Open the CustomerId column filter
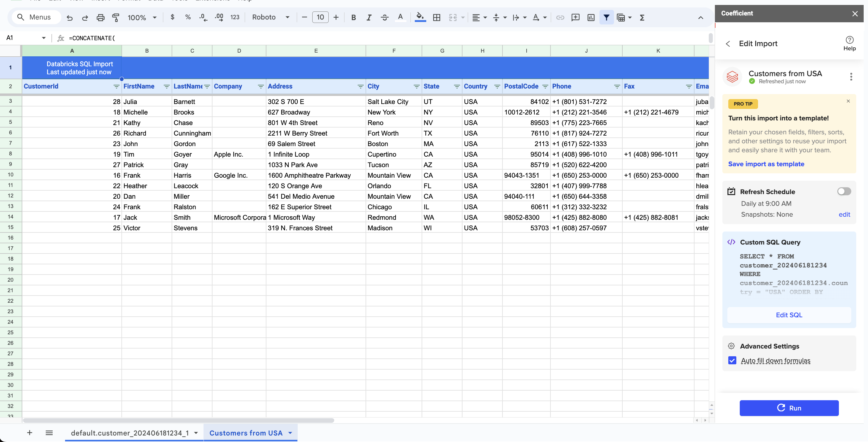Screen dimensions: 868x442 pos(116,87)
